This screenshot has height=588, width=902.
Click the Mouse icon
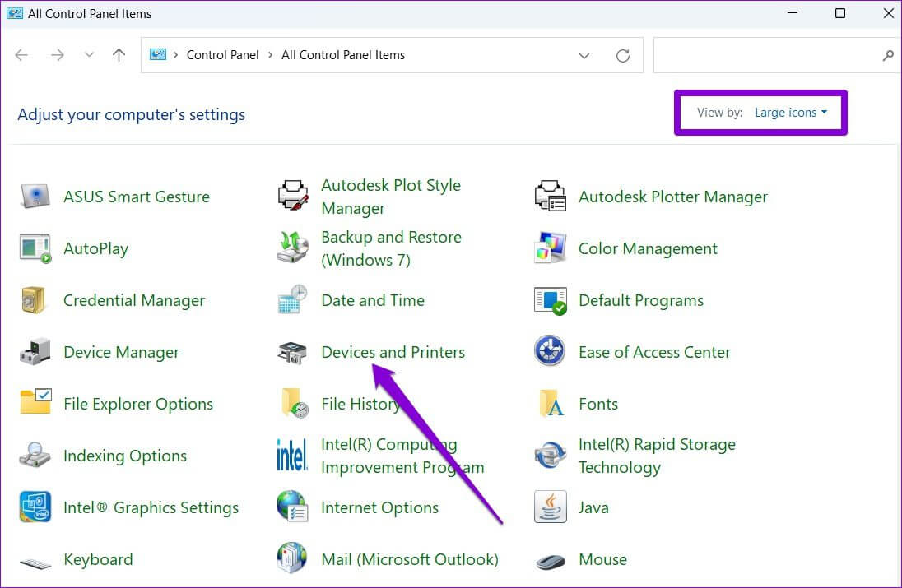pos(551,561)
